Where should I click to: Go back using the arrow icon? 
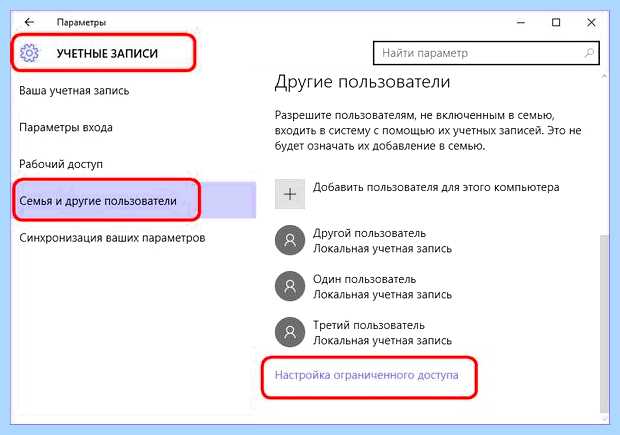pos(29,22)
